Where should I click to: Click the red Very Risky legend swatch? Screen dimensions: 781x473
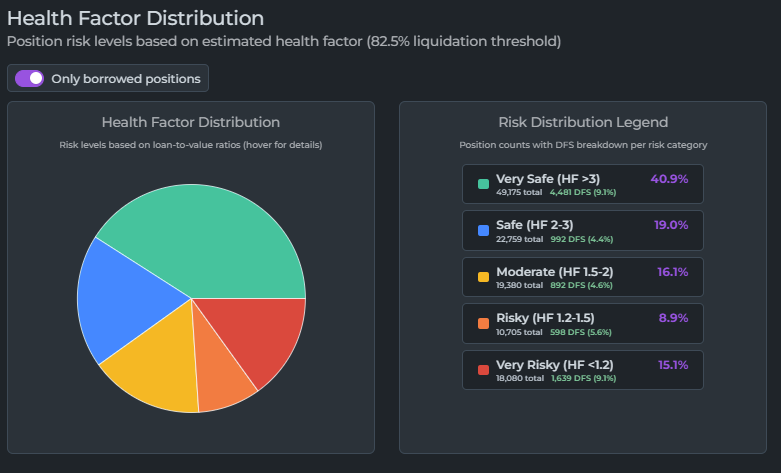tap(483, 370)
